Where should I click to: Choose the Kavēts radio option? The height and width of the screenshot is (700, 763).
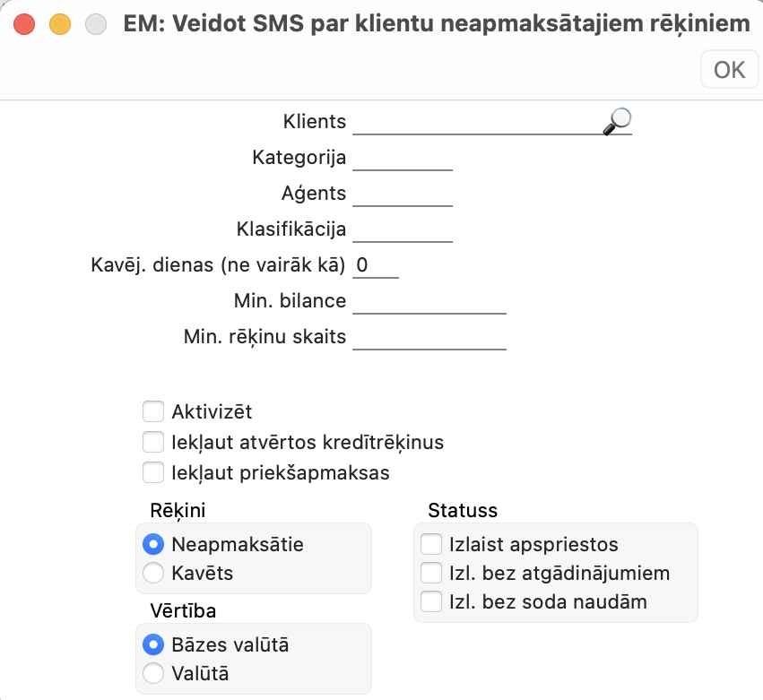(x=153, y=573)
